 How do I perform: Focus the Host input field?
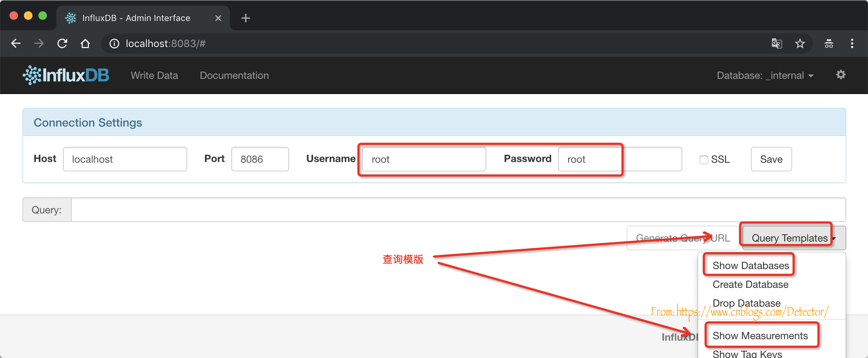pyautogui.click(x=125, y=159)
